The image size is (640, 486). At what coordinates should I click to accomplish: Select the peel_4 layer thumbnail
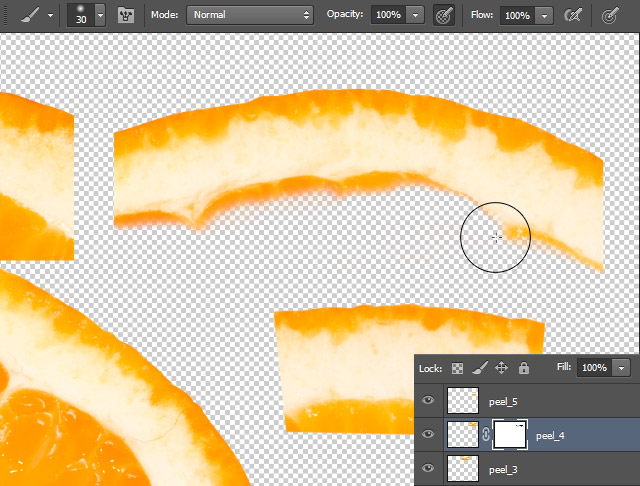[x=463, y=435]
